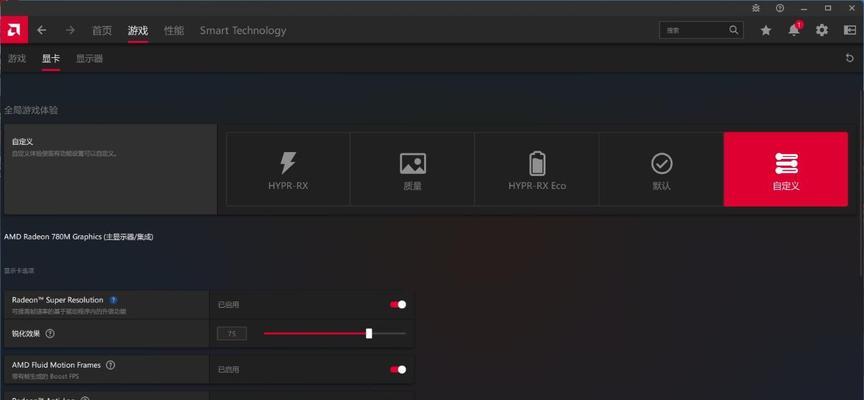Image resolution: width=864 pixels, height=400 pixels.
Task: Select the 游戏 top navigation tab
Action: tap(138, 31)
